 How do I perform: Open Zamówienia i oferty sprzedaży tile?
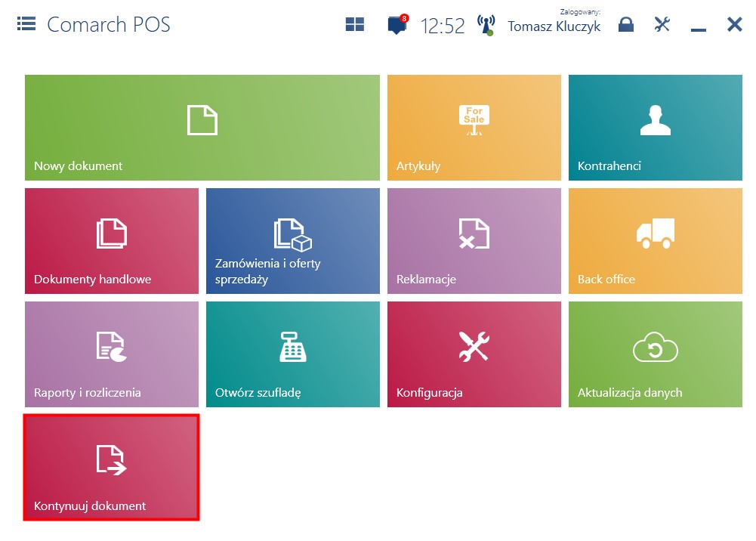293,240
